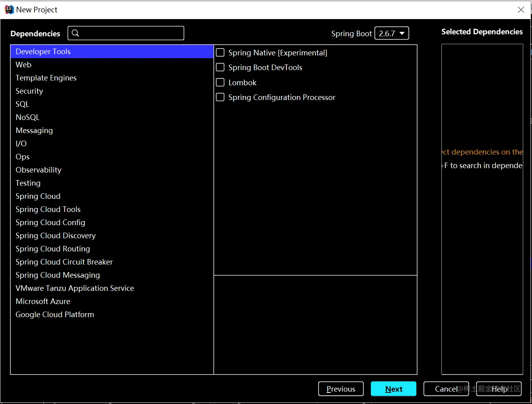The height and width of the screenshot is (404, 532).
Task: Enable Spring Configuration Processor checkbox
Action: click(x=220, y=97)
